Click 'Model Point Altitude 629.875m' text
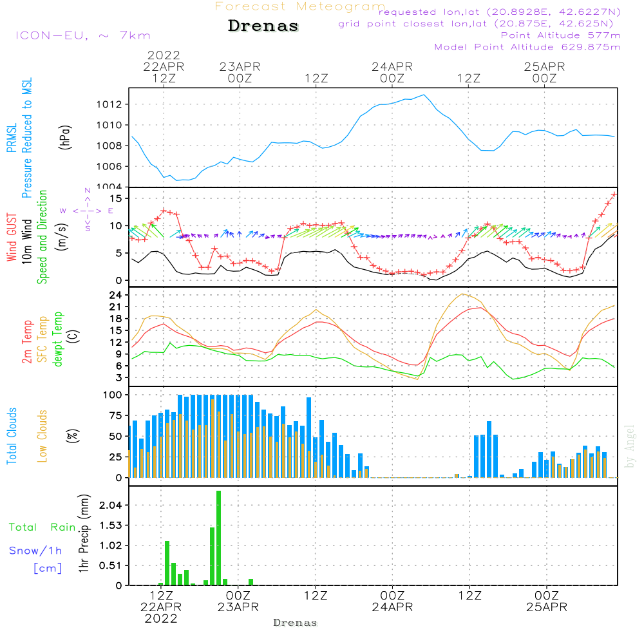 tap(527, 47)
